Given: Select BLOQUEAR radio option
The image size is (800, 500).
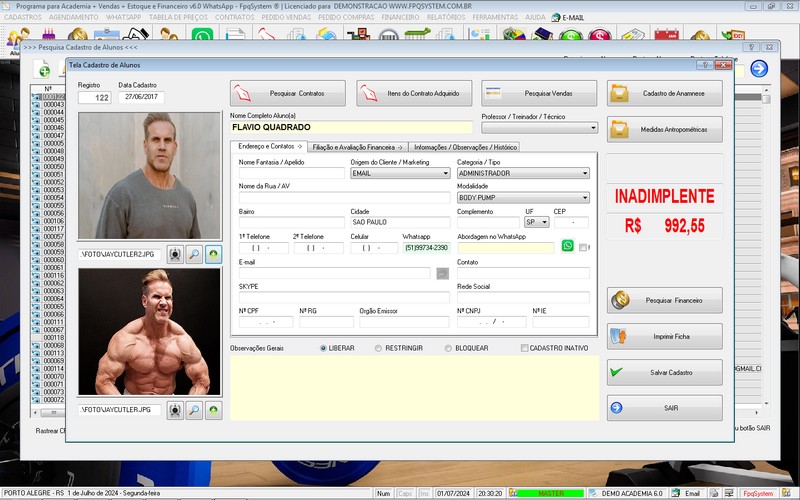Looking at the screenshot, I should click(448, 348).
